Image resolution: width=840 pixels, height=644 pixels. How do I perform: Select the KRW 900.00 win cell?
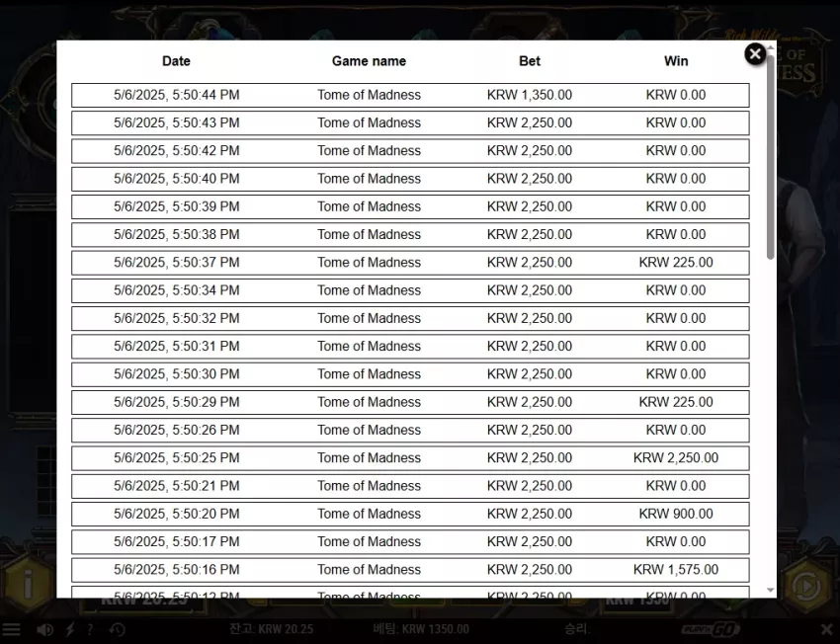(676, 514)
